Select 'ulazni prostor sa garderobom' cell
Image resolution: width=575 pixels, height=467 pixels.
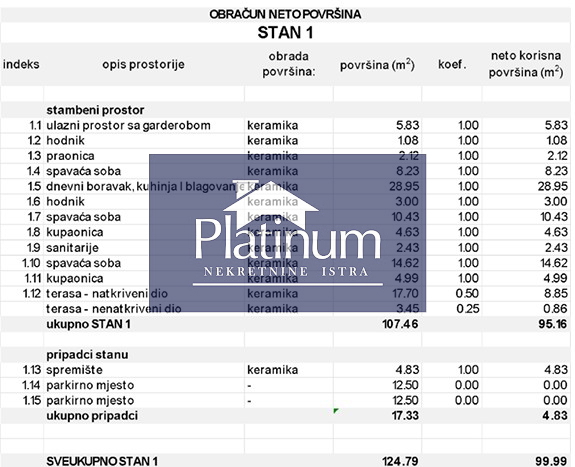click(x=128, y=125)
